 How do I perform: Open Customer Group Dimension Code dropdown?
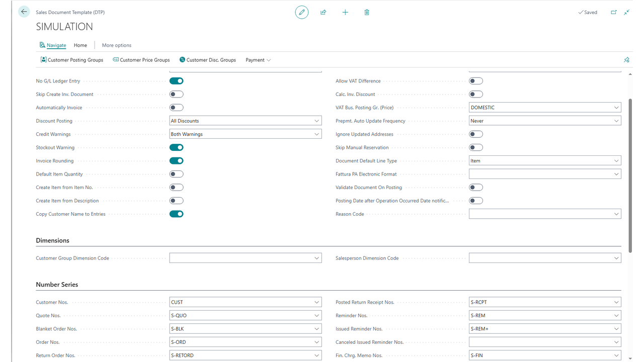point(317,258)
